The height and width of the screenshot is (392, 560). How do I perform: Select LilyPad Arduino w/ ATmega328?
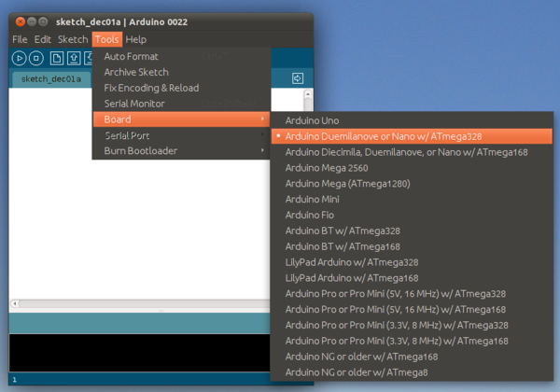coord(412,262)
